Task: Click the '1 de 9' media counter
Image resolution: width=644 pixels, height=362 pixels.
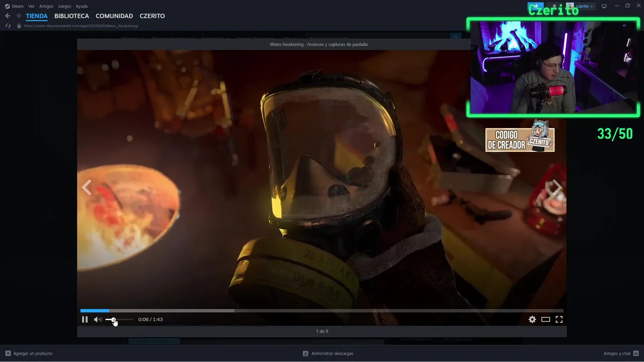Action: pos(322,331)
